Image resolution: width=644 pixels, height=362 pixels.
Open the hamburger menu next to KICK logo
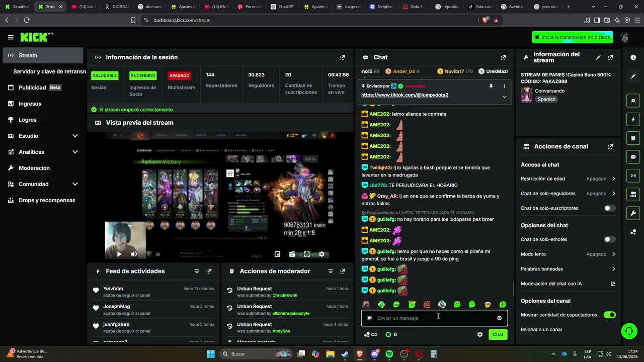coord(11,37)
